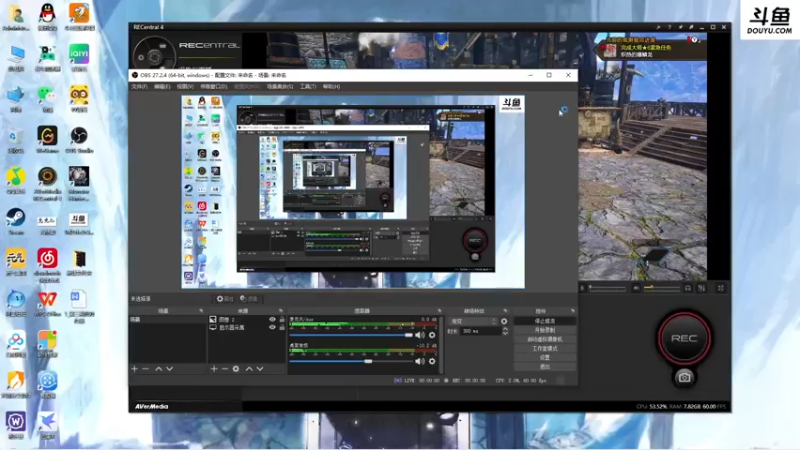
Task: Open scene transition properties gear
Action: 504,321
